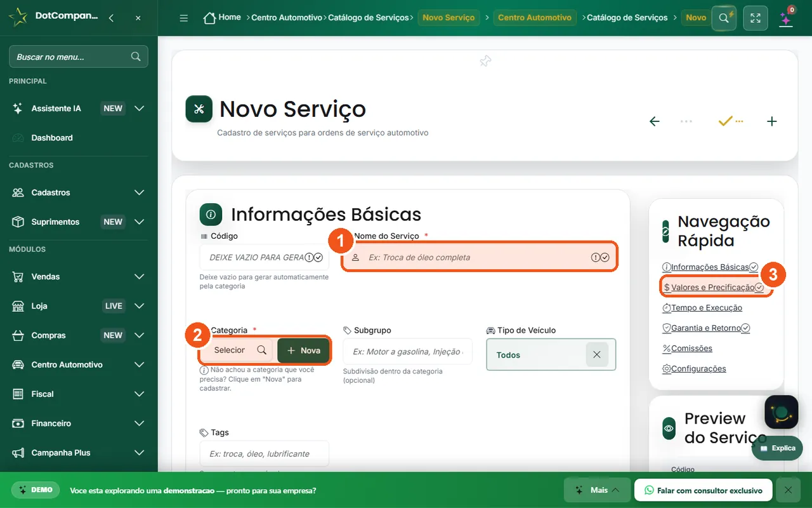812x508 pixels.
Task: Expand Compras menu
Action: [x=140, y=335]
